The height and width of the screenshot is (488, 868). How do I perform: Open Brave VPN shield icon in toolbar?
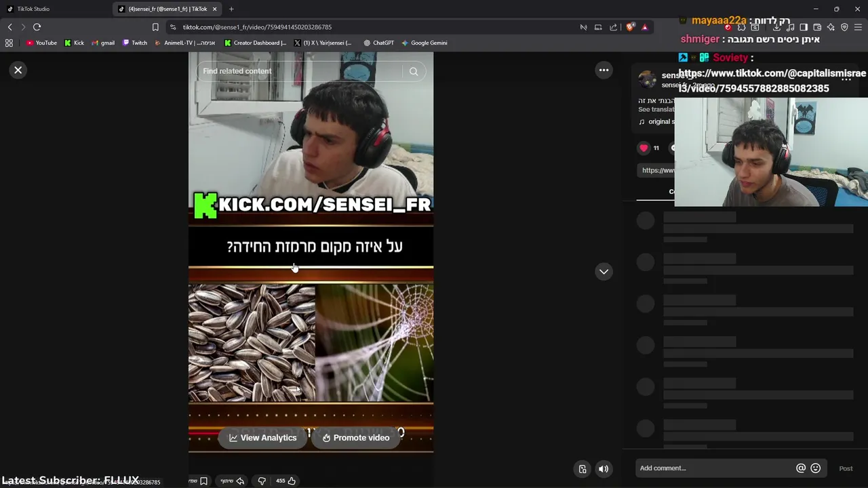[844, 27]
